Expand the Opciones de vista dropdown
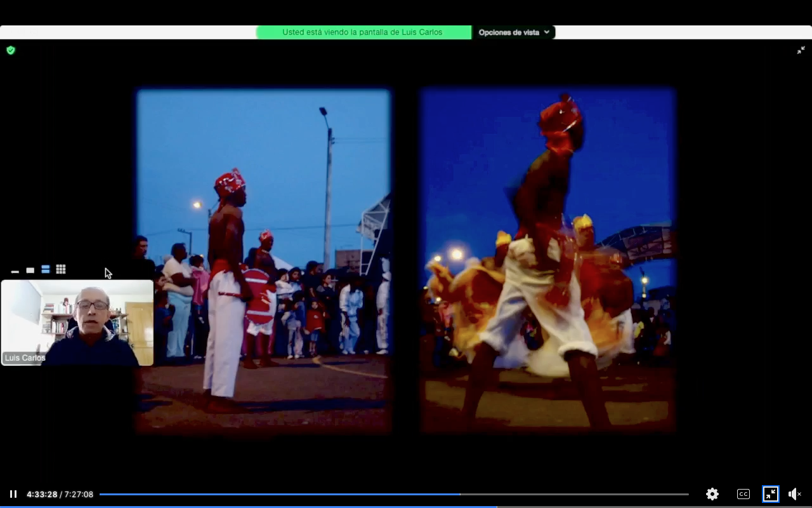The image size is (812, 508). click(513, 32)
